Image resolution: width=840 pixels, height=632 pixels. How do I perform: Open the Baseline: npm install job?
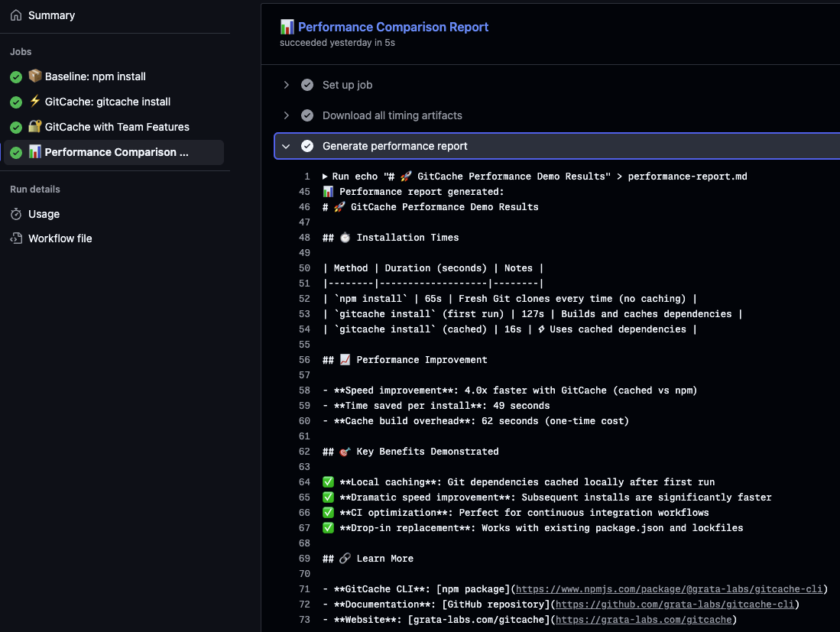click(x=95, y=76)
